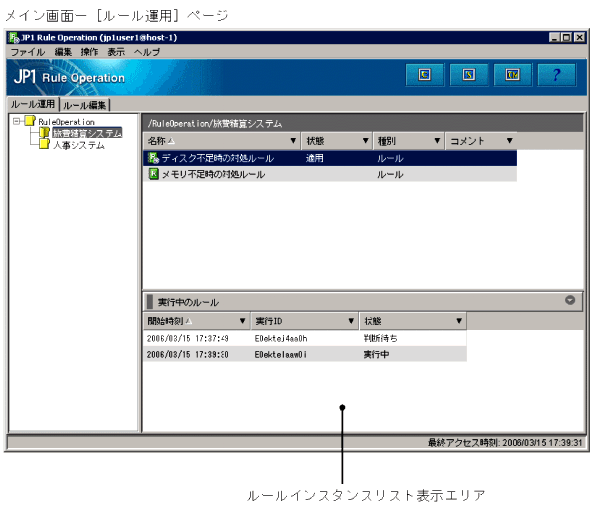The height and width of the screenshot is (511, 592).
Task: Collapse the 実行中のルール panel
Action: tap(570, 300)
